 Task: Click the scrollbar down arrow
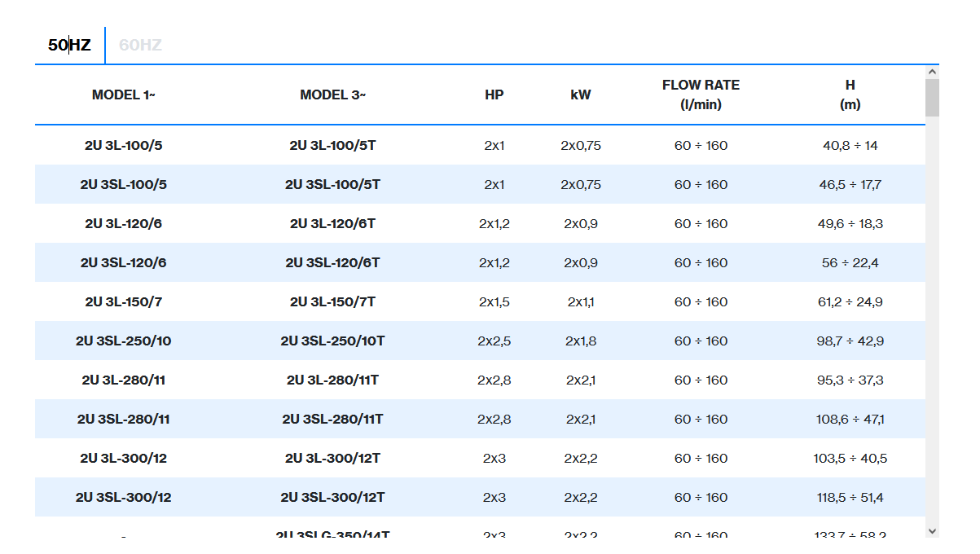click(x=932, y=530)
